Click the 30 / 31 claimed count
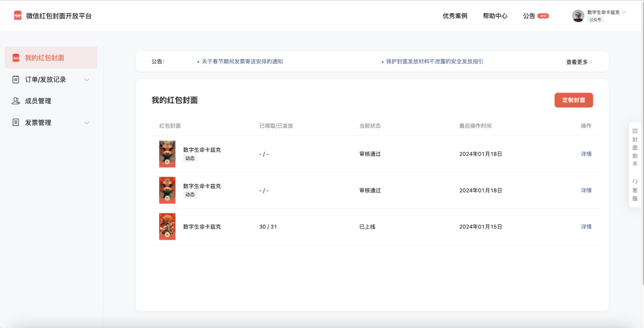644x328 pixels. point(268,227)
